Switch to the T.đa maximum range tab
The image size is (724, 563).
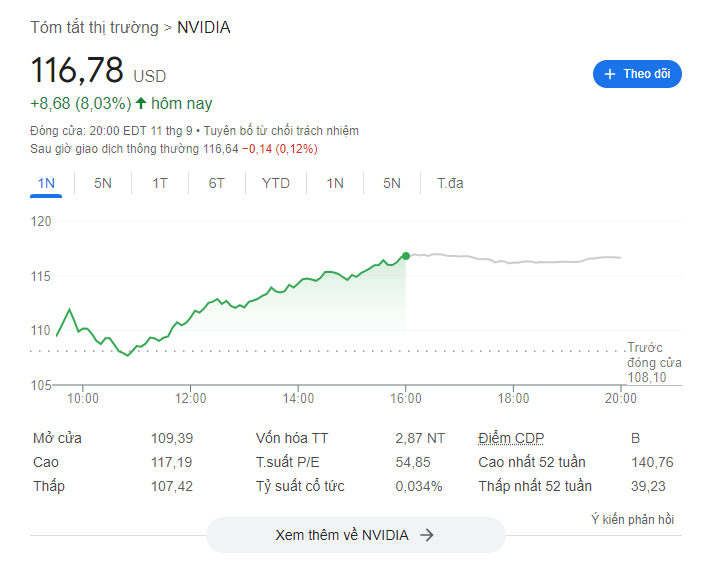coord(450,183)
